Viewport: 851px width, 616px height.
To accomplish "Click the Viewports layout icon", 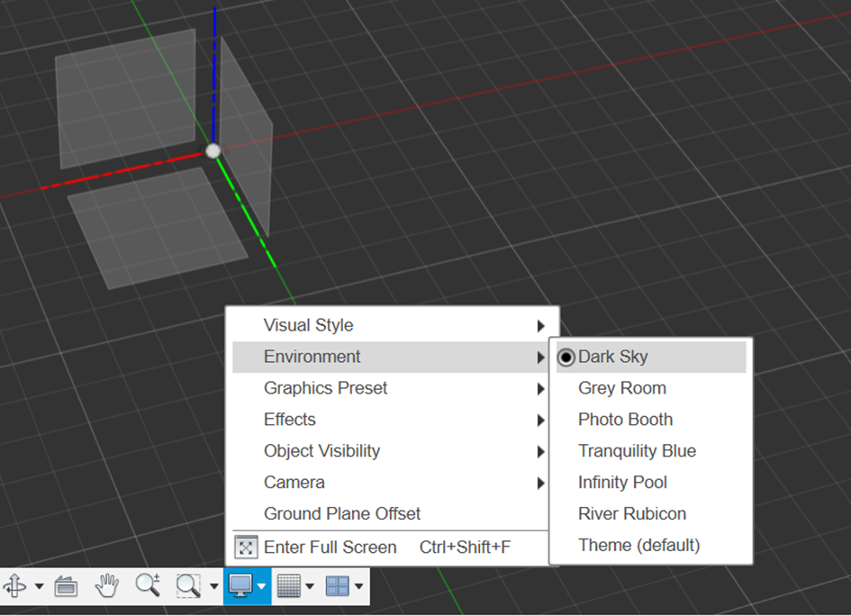I will pyautogui.click(x=338, y=586).
